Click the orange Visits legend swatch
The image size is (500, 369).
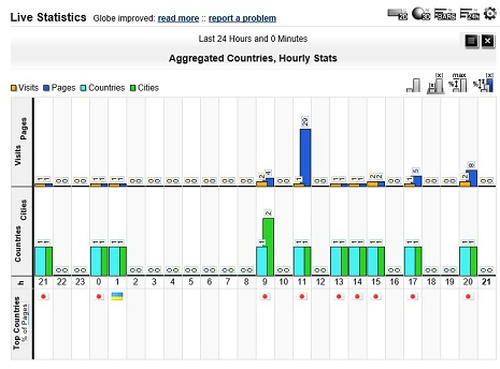(14, 88)
